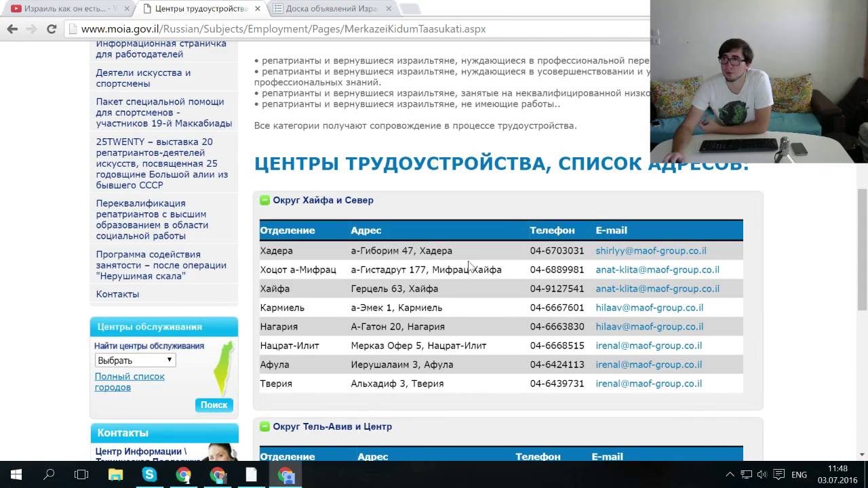
Task: Click the Israel map image in sidebar
Action: 224,367
